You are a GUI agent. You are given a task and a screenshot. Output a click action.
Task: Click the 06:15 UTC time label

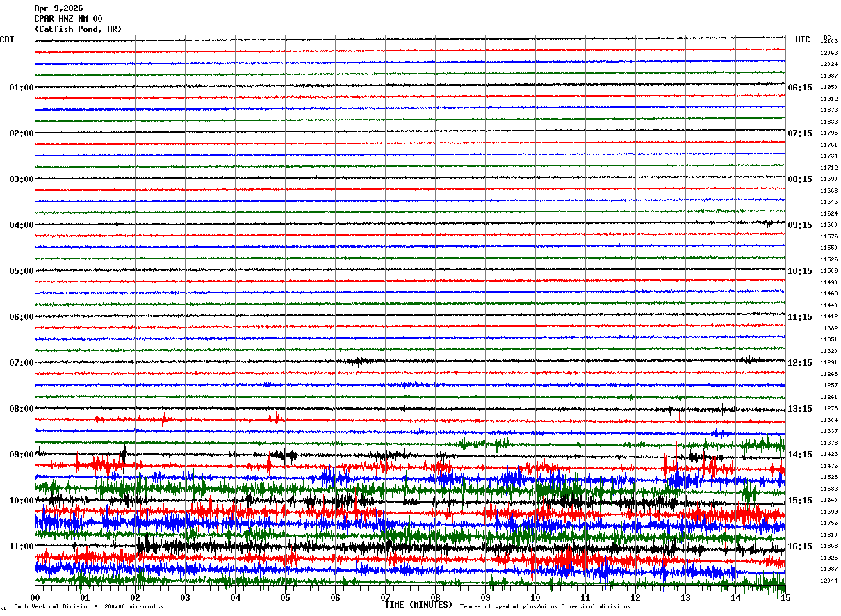point(800,88)
